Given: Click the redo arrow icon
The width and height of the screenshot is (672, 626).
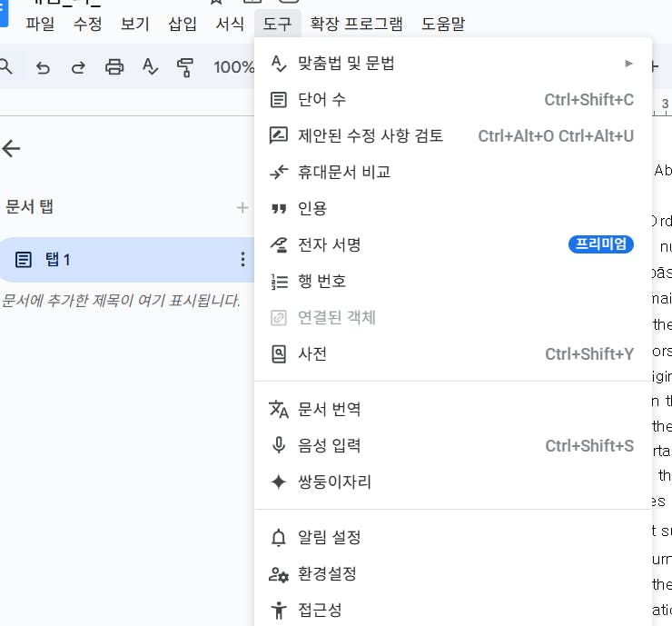Looking at the screenshot, I should coord(78,67).
